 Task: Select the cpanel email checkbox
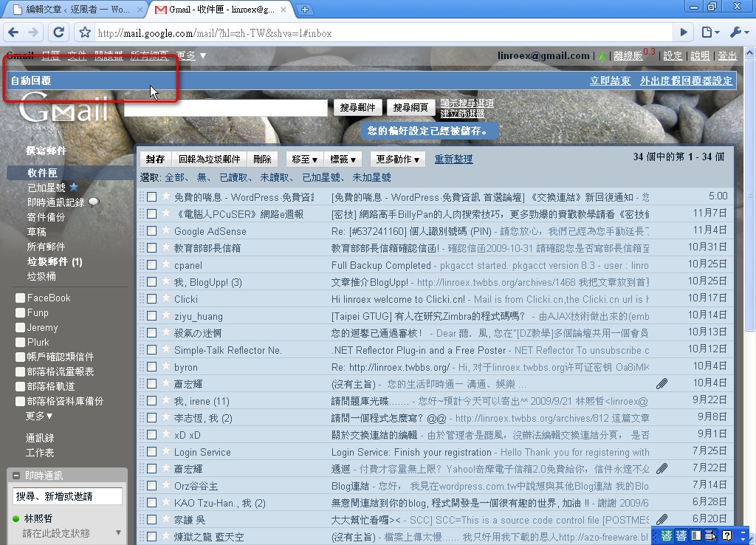pyautogui.click(x=152, y=265)
